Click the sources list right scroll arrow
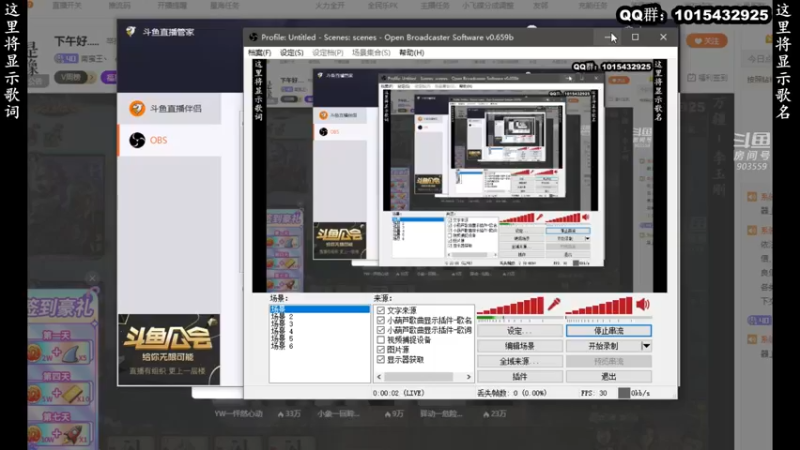The height and width of the screenshot is (450, 800). click(468, 377)
